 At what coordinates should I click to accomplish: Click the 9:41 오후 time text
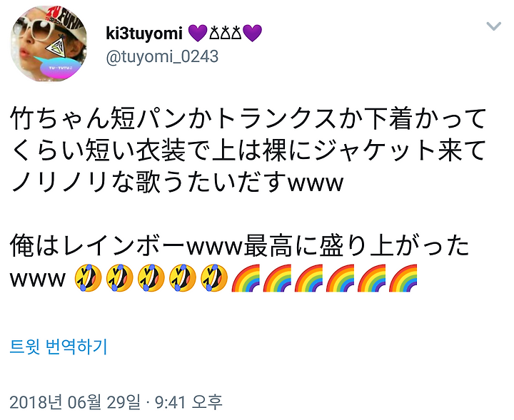pos(188,402)
